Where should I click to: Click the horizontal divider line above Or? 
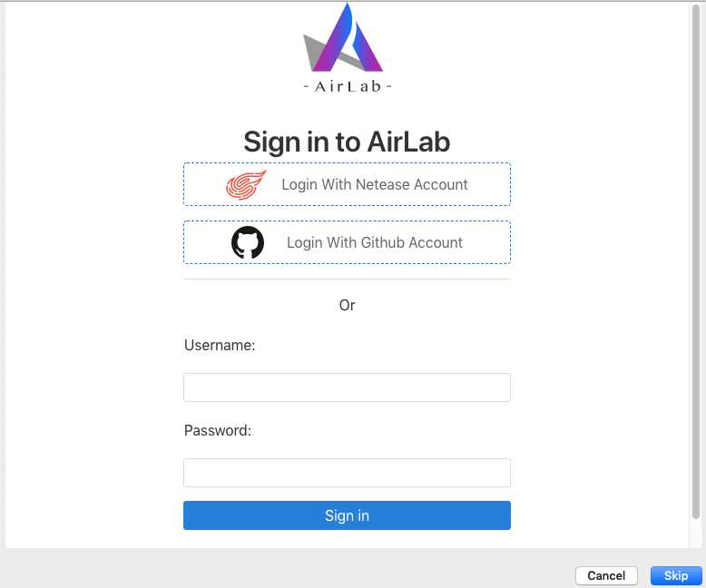point(347,279)
